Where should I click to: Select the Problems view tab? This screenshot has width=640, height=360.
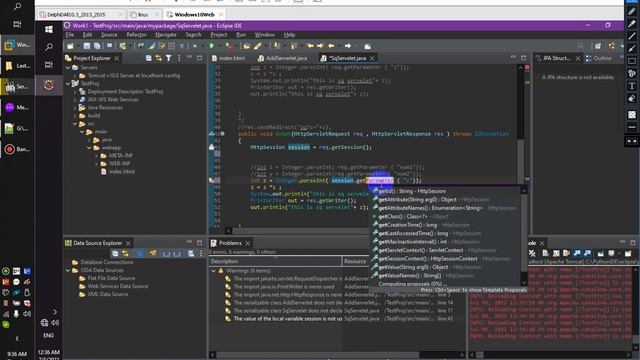pos(230,243)
